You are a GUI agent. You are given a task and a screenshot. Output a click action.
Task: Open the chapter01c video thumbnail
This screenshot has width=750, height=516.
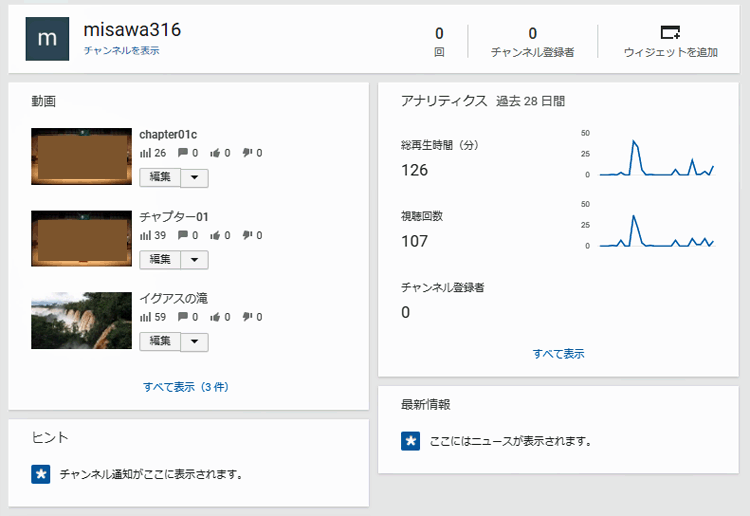81,156
